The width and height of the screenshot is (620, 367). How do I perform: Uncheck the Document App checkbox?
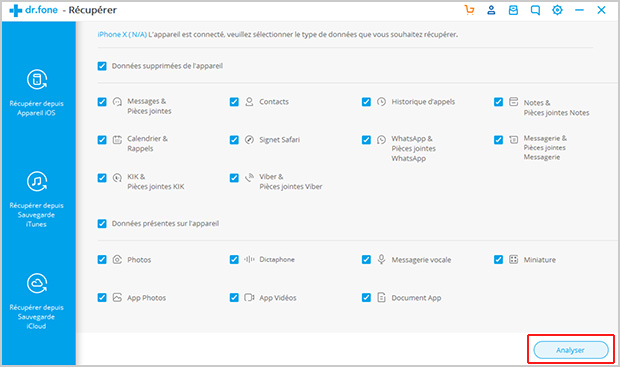point(366,298)
